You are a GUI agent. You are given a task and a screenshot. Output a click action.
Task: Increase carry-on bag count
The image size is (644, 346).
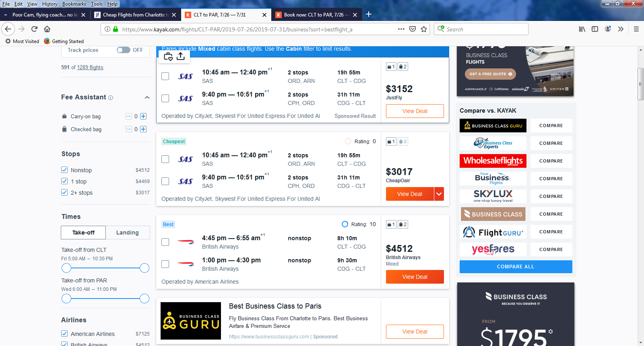point(143,116)
